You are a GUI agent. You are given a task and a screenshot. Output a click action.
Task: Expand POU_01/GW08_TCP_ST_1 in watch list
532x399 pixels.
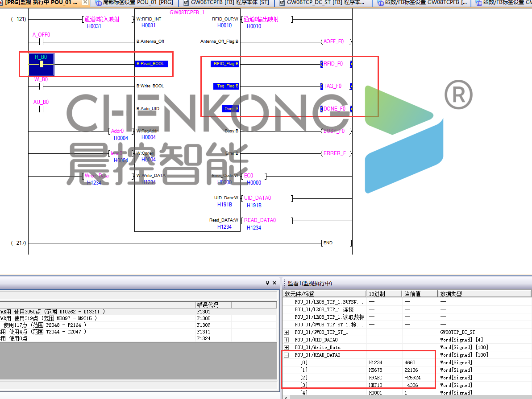(x=287, y=332)
